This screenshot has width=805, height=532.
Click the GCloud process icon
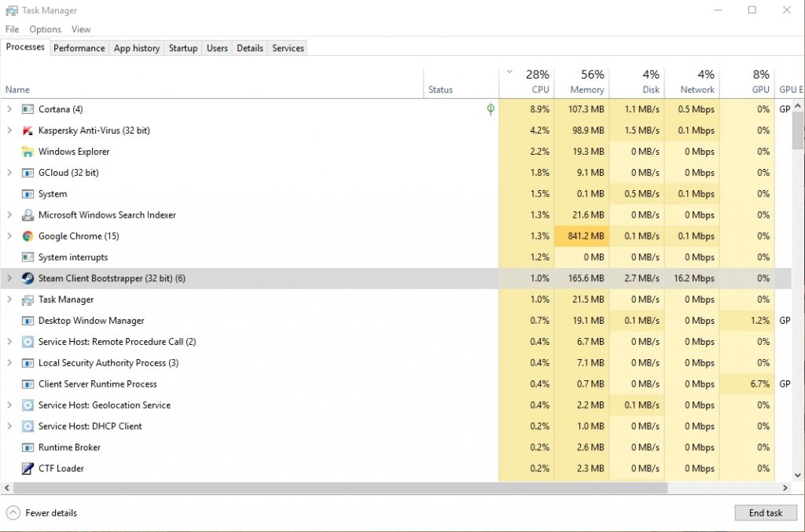point(28,173)
